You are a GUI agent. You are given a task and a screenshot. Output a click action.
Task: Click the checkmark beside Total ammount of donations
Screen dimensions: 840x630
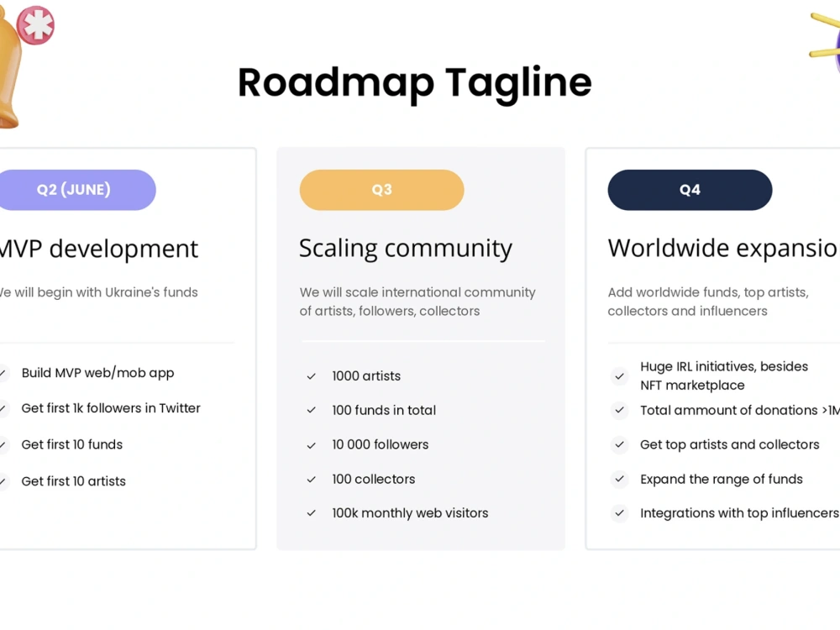point(619,411)
